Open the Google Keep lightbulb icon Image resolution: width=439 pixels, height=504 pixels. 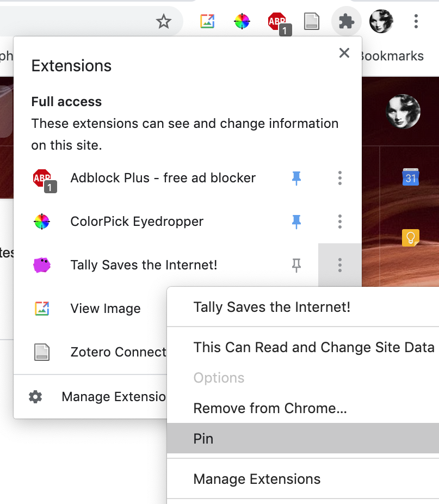[410, 237]
